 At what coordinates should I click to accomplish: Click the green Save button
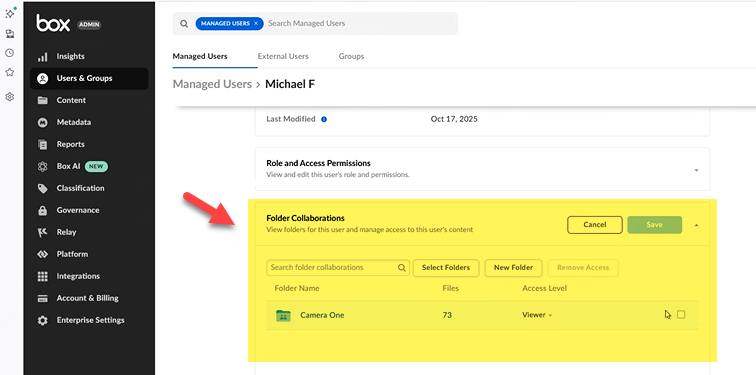click(654, 225)
